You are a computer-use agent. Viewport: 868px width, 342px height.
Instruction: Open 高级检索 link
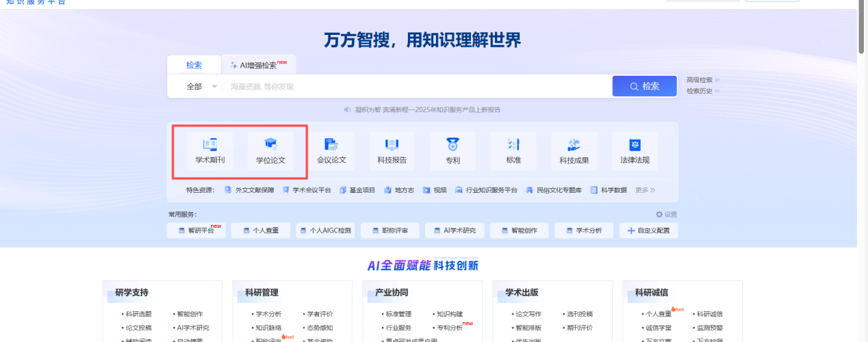coord(703,80)
